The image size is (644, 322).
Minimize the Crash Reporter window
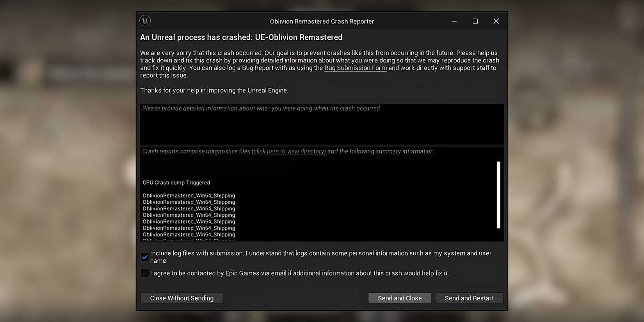tap(454, 21)
